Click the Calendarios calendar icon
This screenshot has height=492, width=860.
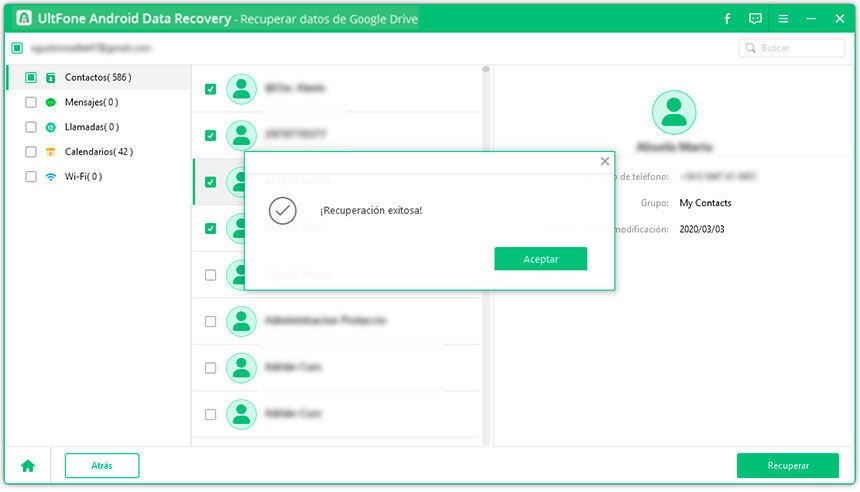[x=50, y=152]
